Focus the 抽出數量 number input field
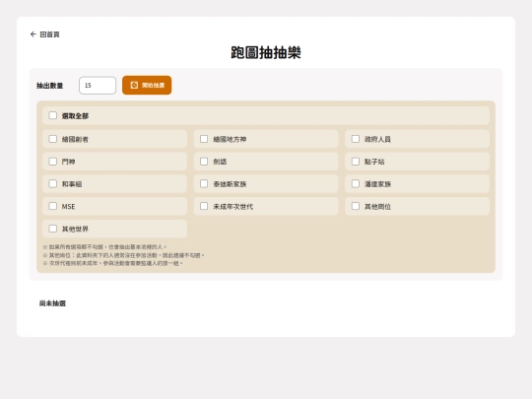 98,85
